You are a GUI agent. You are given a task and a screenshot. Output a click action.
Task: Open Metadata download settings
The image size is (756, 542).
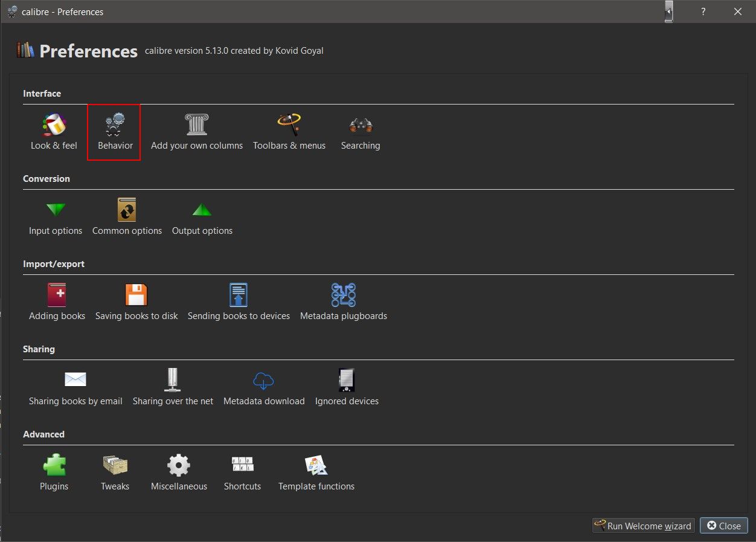pyautogui.click(x=264, y=388)
